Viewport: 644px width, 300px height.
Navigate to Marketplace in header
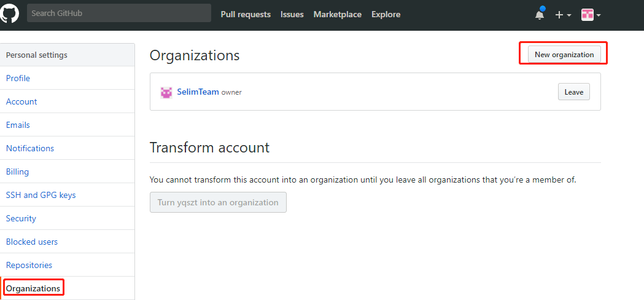pyautogui.click(x=337, y=14)
